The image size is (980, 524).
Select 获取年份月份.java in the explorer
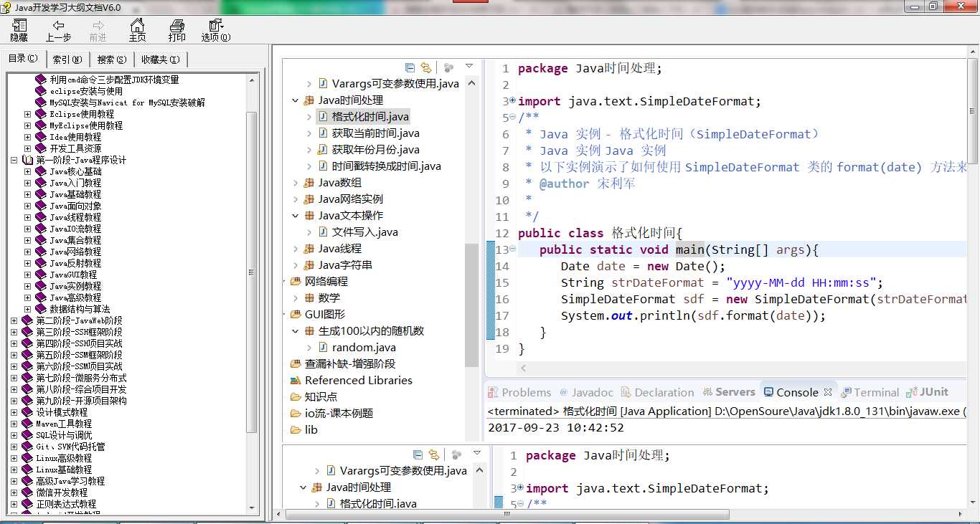click(375, 150)
